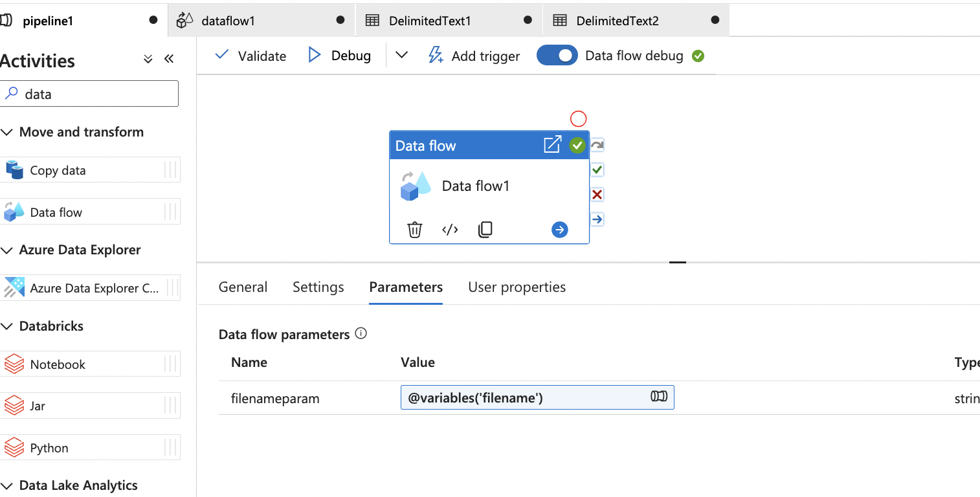This screenshot has width=980, height=497.
Task: Clone the Data flow activity icon
Action: pos(485,230)
